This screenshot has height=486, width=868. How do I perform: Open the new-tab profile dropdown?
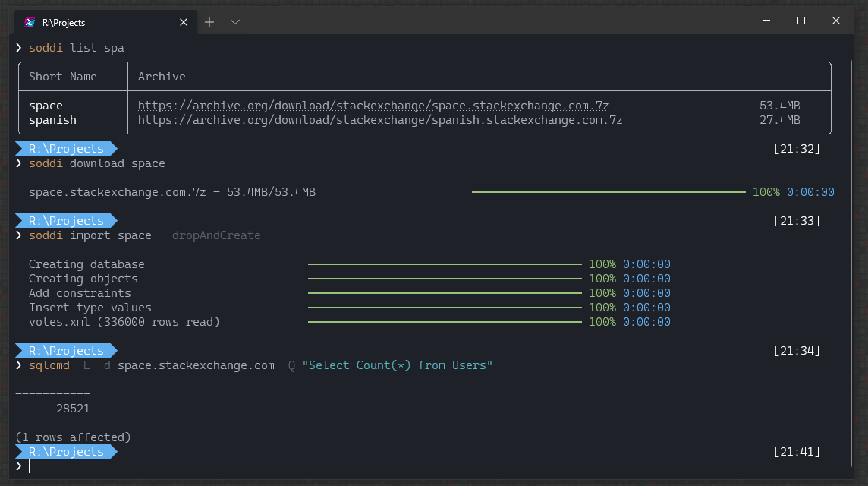coord(235,22)
